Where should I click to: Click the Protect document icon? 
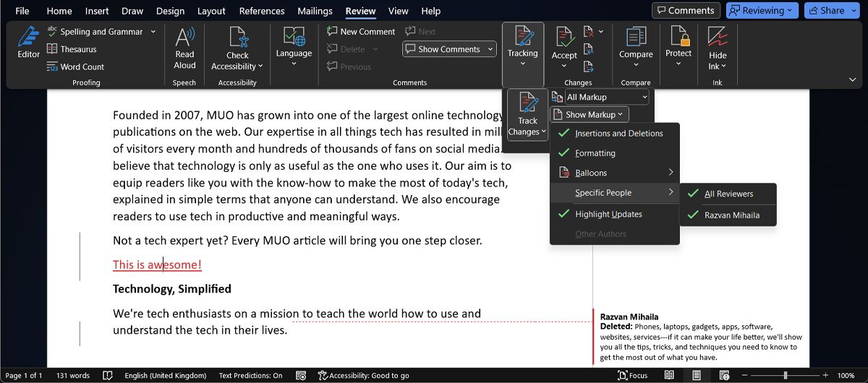click(679, 36)
